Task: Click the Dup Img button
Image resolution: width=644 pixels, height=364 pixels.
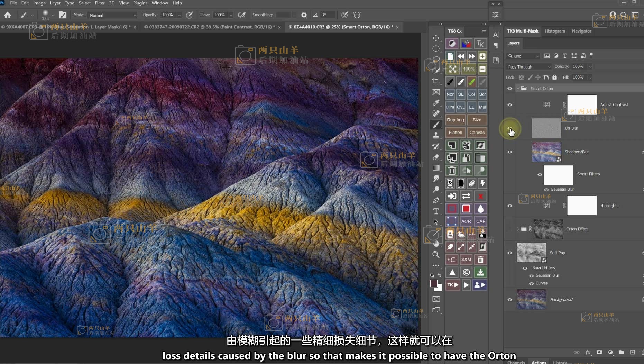Action: pos(455,120)
